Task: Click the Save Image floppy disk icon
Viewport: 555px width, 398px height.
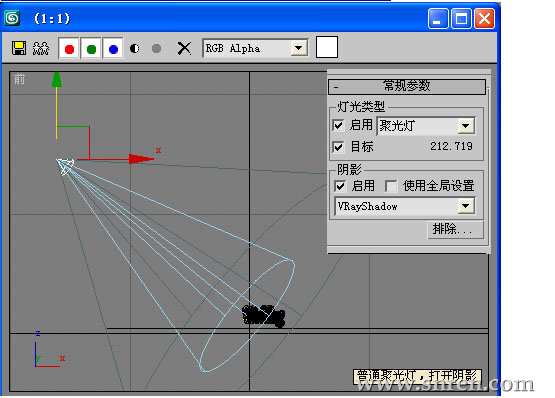Action: pos(19,48)
